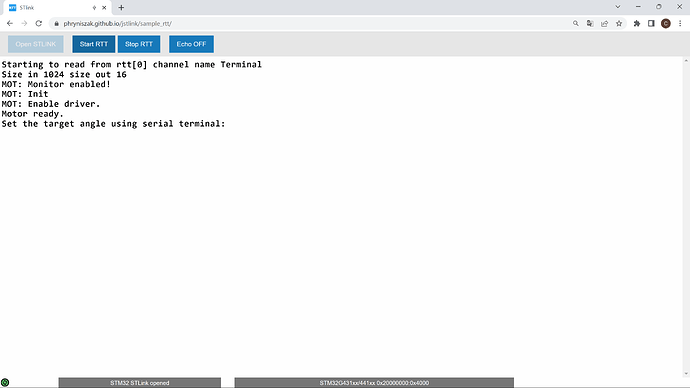Image resolution: width=690 pixels, height=388 pixels.
Task: Reload the current page
Action: click(39, 23)
